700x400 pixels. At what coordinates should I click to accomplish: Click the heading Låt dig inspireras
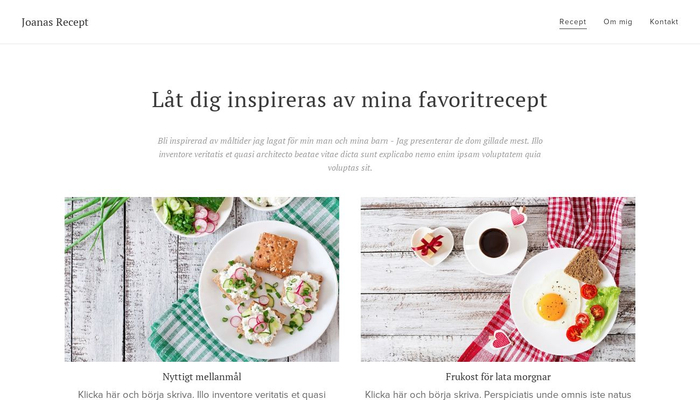(x=350, y=100)
